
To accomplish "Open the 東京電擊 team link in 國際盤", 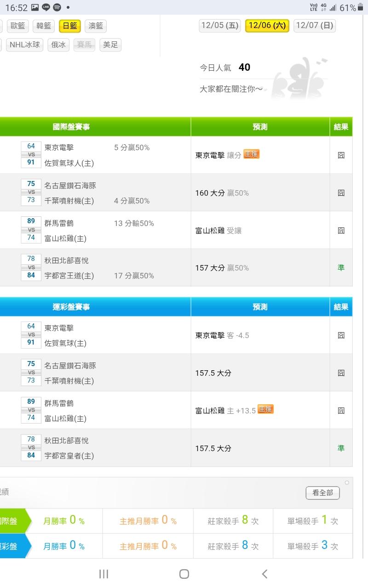I will tap(59, 147).
